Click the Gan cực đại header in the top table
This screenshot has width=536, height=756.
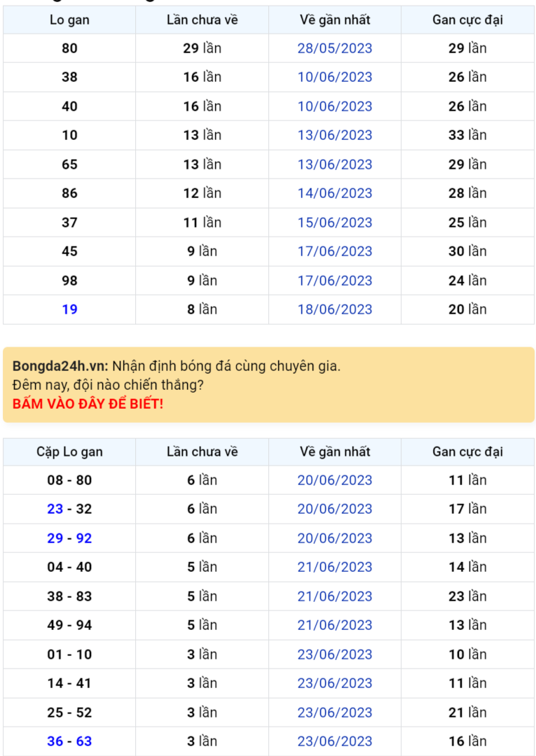pyautogui.click(x=467, y=20)
